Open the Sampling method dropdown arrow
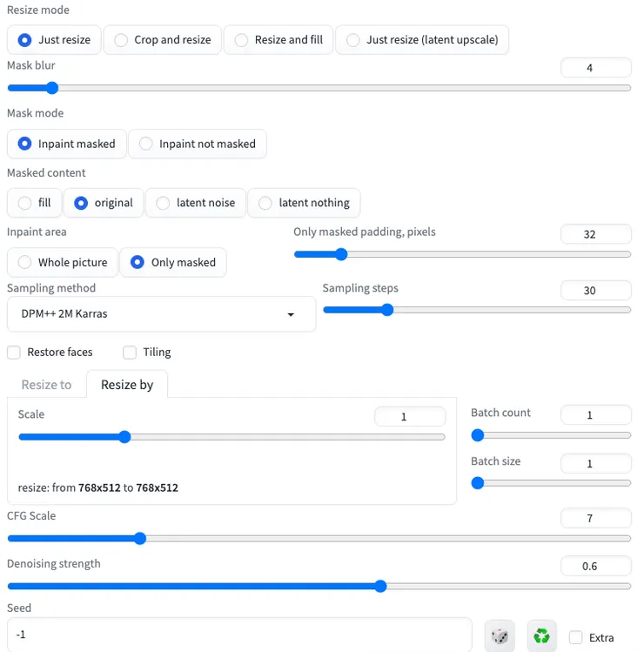644x652 pixels. [x=291, y=314]
